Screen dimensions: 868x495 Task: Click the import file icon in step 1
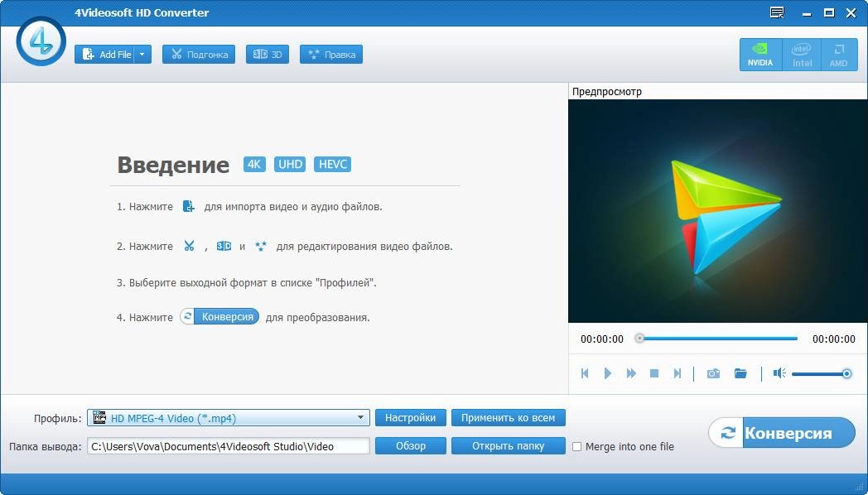click(x=189, y=206)
